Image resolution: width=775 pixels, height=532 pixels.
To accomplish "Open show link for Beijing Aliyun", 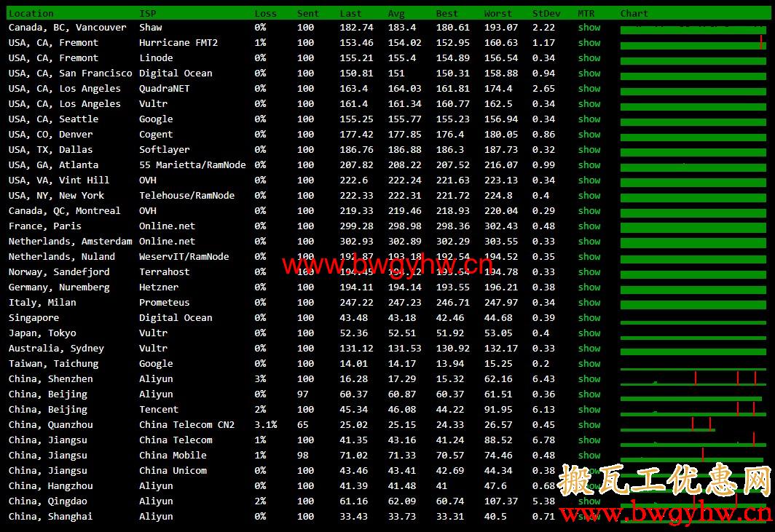I will [589, 394].
